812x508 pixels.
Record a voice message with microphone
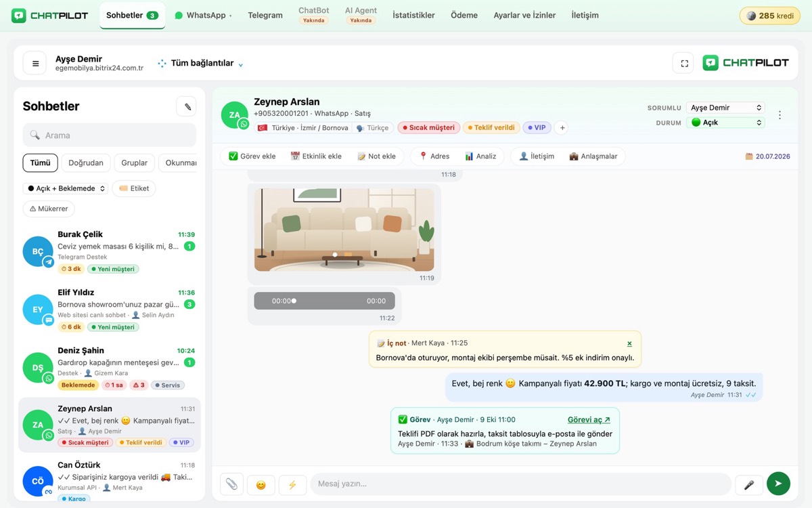coord(749,484)
